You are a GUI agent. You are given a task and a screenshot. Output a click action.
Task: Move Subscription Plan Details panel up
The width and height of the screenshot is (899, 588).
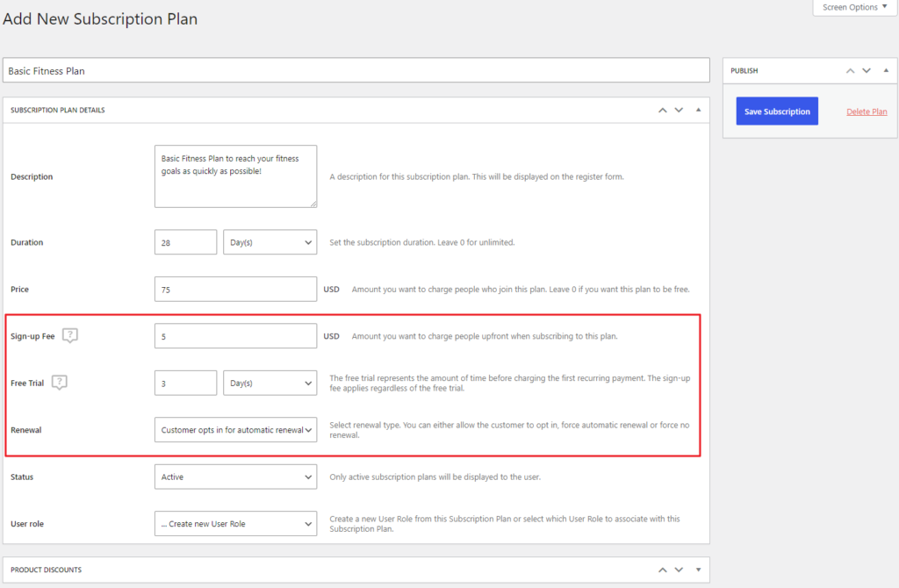click(663, 111)
